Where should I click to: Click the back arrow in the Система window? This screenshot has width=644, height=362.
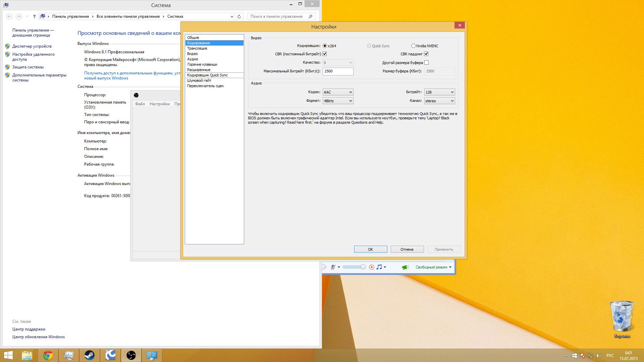coord(9,16)
